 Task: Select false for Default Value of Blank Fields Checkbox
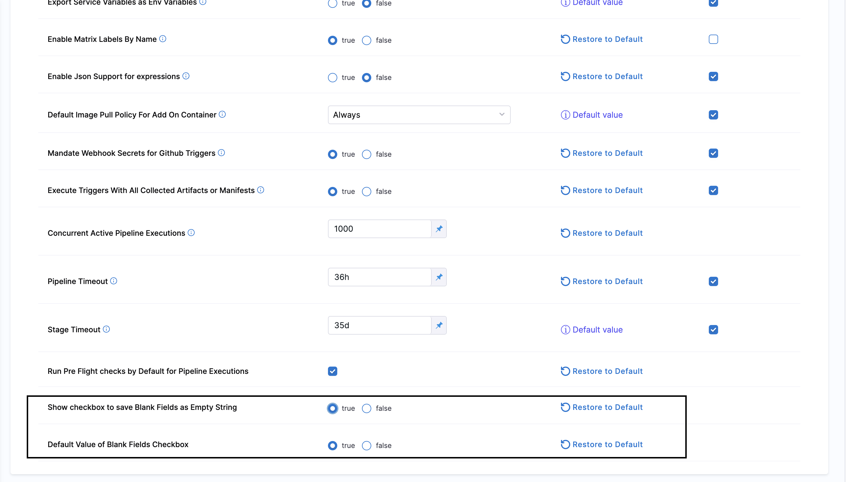click(x=367, y=445)
